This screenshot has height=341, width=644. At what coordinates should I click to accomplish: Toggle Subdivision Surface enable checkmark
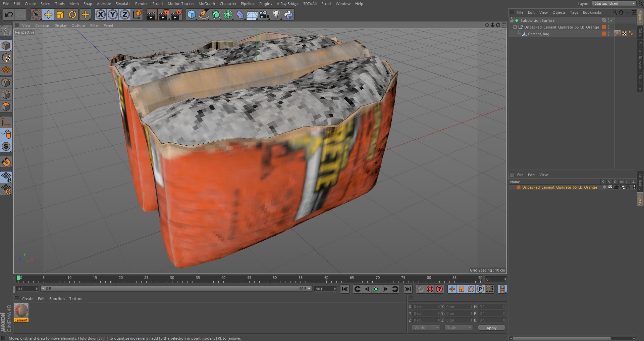611,20
